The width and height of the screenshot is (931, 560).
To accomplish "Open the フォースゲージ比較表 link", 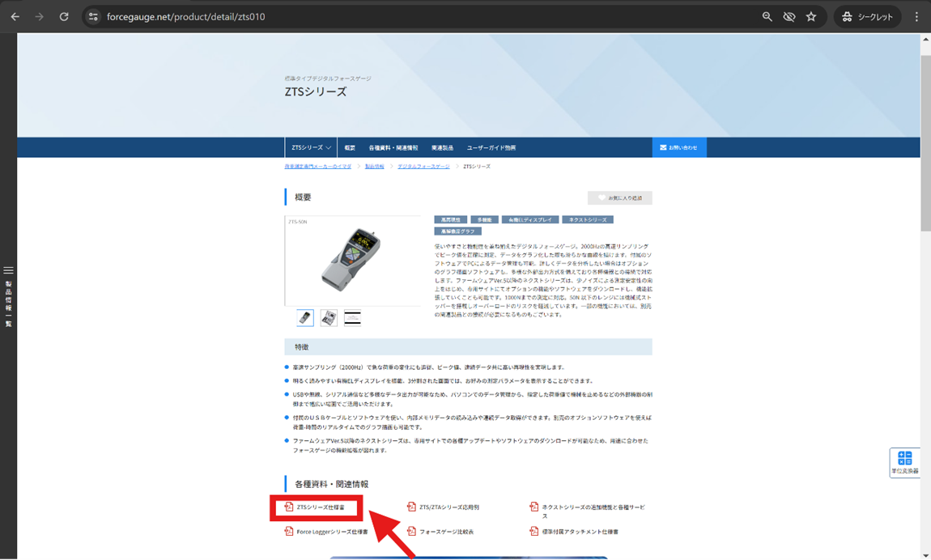I will (x=447, y=532).
